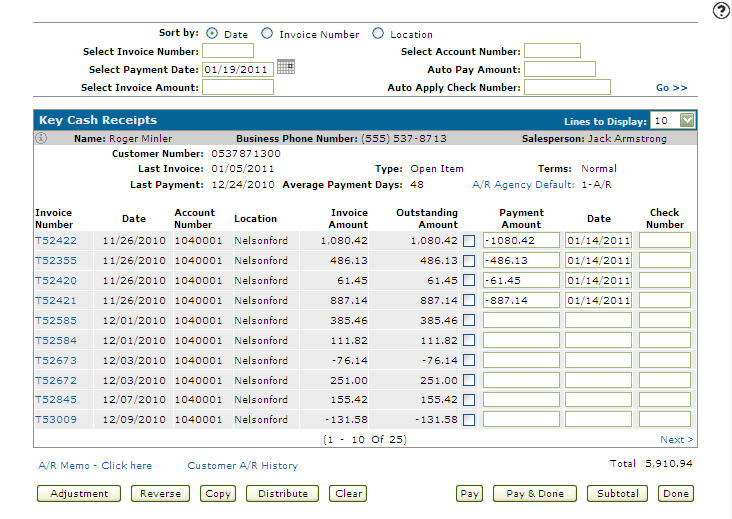Viewport: 732px width, 519px height.
Task: View Customer A/R History
Action: click(x=242, y=466)
